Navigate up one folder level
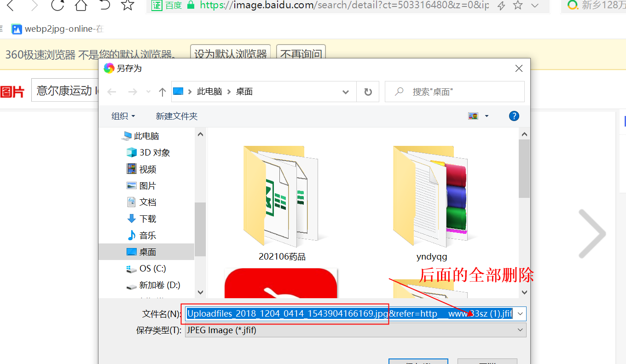 162,92
